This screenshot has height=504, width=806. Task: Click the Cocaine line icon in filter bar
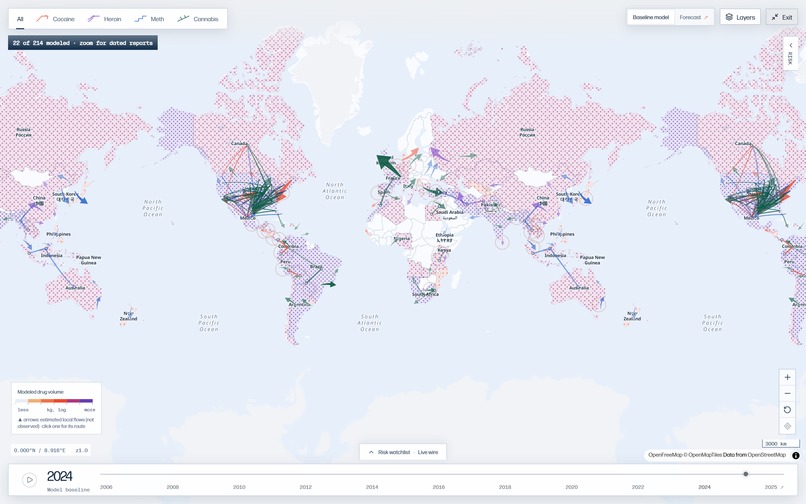click(x=42, y=19)
